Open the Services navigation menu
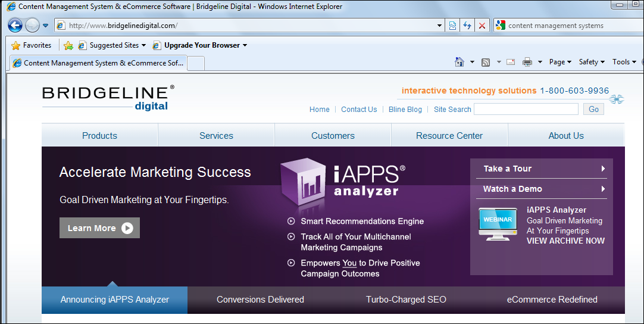This screenshot has height=324, width=644. click(x=217, y=135)
